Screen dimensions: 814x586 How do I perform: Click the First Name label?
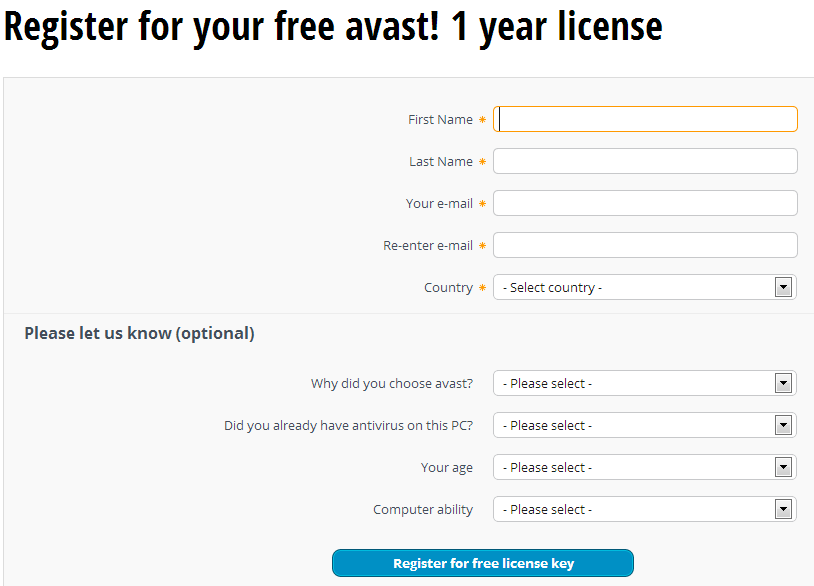440,120
